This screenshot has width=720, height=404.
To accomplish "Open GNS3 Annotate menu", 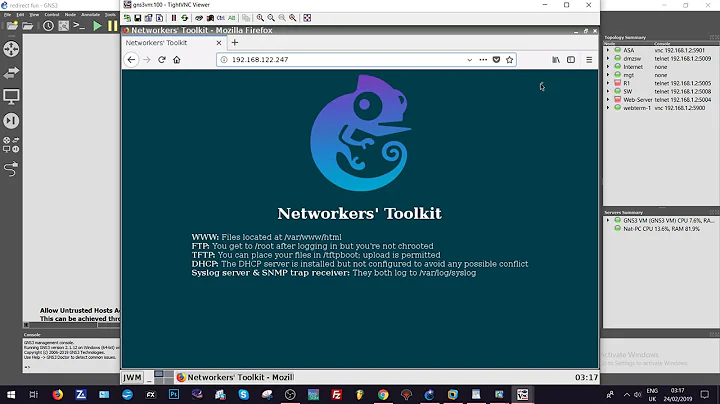I will (90, 15).
